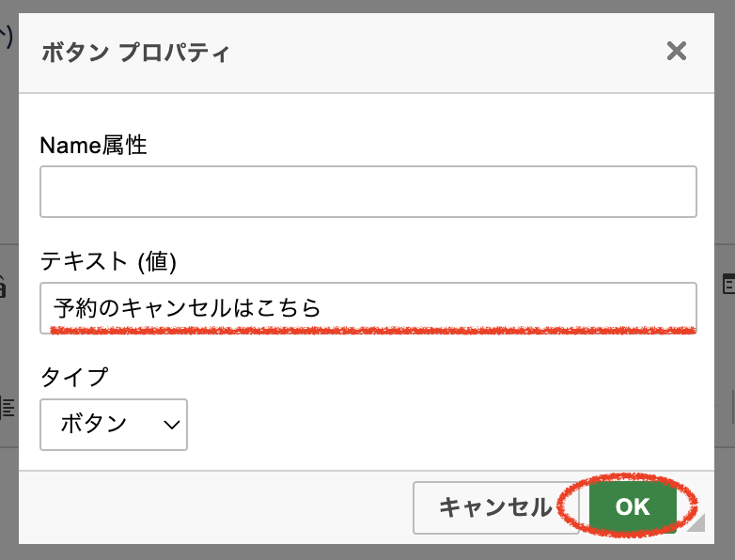Click the キャンセル button
735x560 pixels.
[x=495, y=507]
